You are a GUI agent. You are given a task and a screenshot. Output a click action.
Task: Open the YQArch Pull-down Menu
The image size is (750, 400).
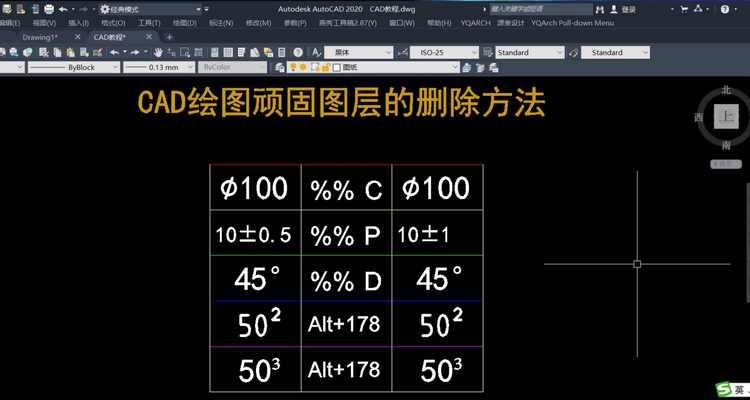(573, 22)
